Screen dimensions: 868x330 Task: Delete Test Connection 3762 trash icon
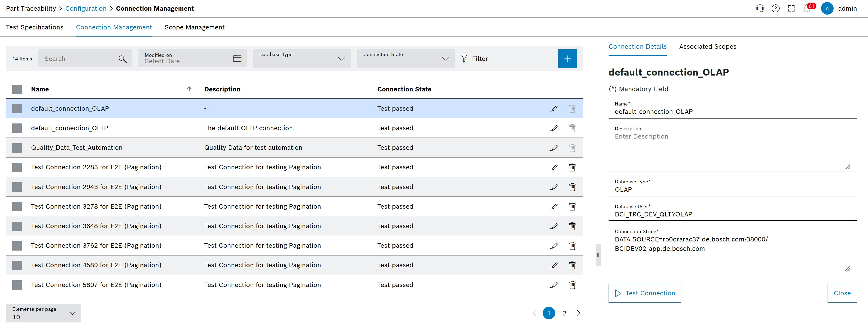572,245
